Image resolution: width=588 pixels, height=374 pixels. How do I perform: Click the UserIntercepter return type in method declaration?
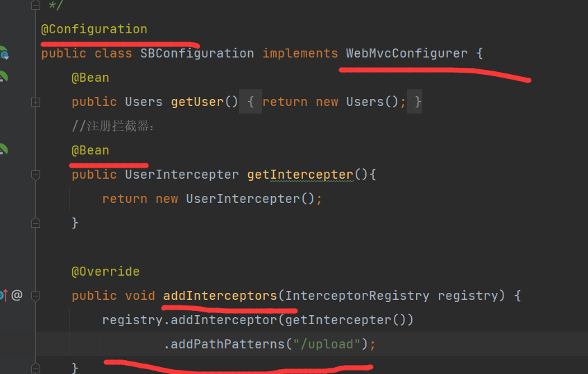[182, 175]
